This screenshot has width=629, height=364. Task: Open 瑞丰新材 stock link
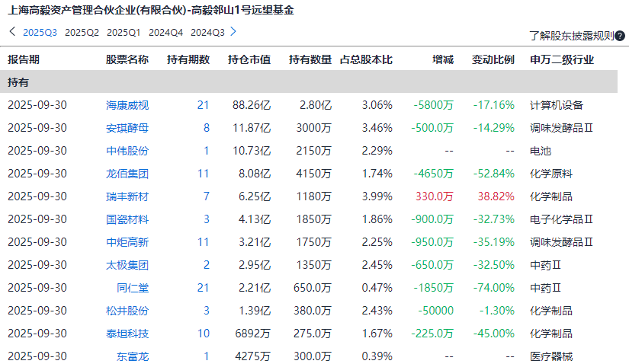127,196
